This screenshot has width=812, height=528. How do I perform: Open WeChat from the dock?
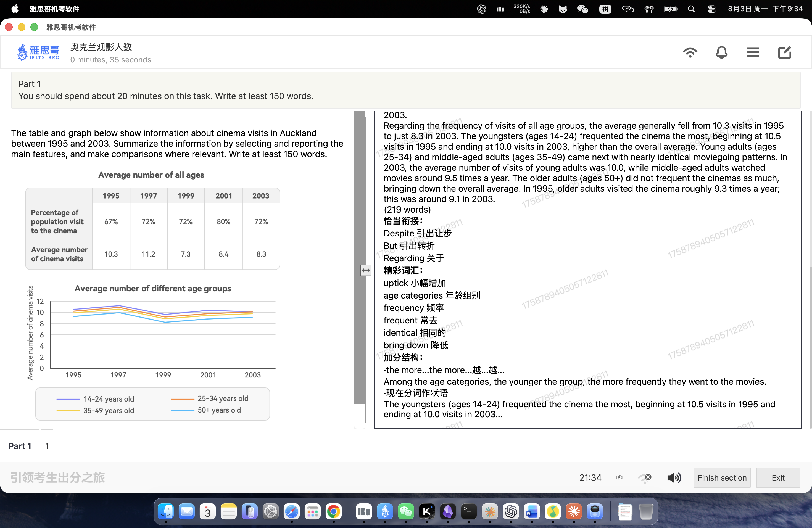(x=406, y=511)
